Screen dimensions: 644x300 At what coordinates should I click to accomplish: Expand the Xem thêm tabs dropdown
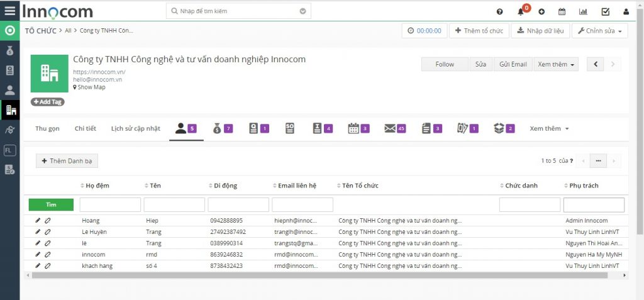pos(549,129)
